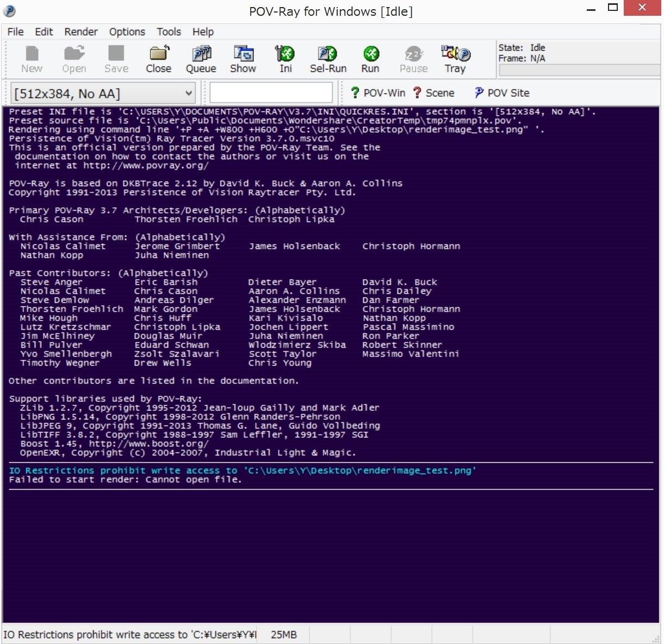Click the http://www.povray.org/ text
The height and width of the screenshot is (644, 664).
tap(146, 165)
